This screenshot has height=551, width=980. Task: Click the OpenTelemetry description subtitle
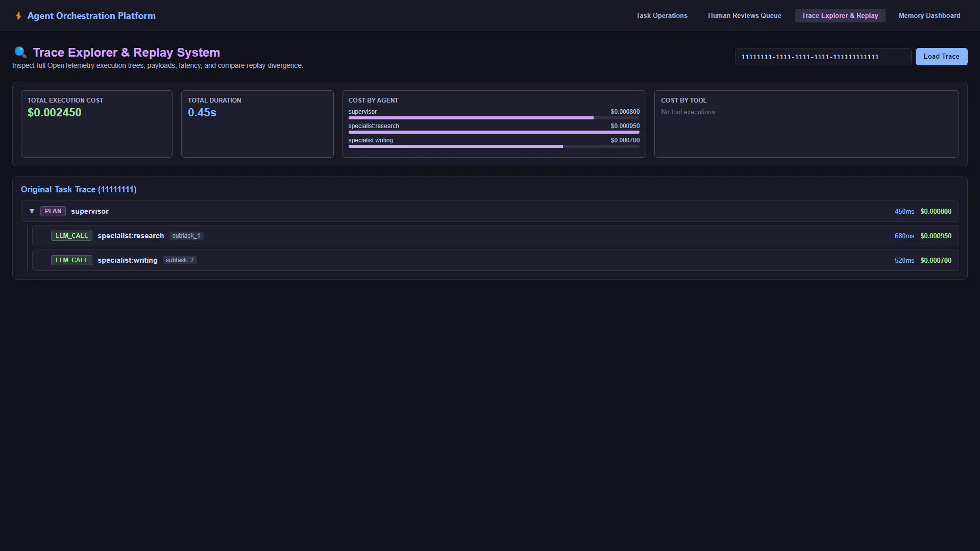(158, 66)
